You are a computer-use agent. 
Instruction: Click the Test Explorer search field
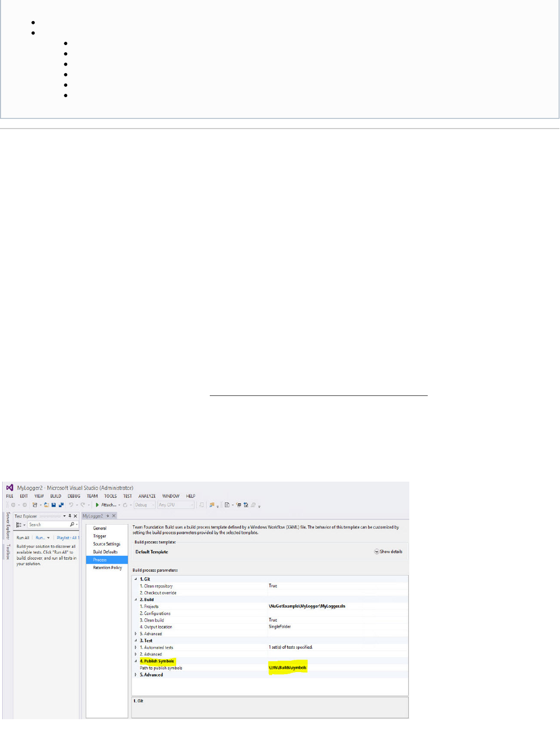click(48, 524)
